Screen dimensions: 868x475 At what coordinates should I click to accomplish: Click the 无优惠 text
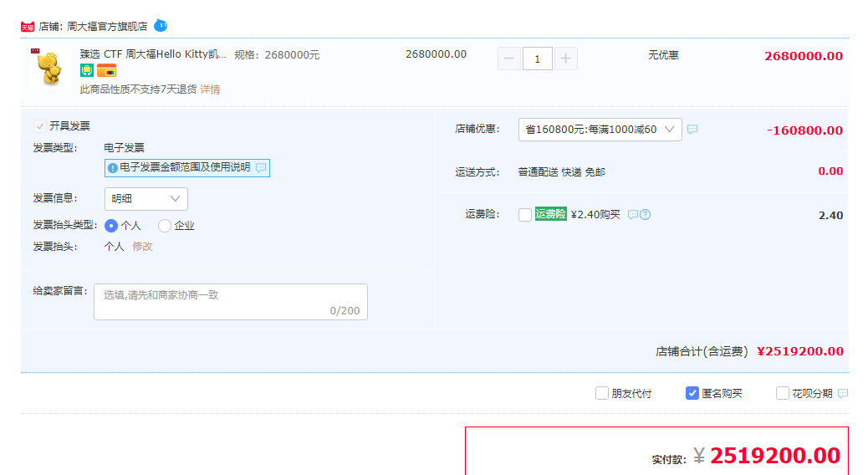(663, 55)
